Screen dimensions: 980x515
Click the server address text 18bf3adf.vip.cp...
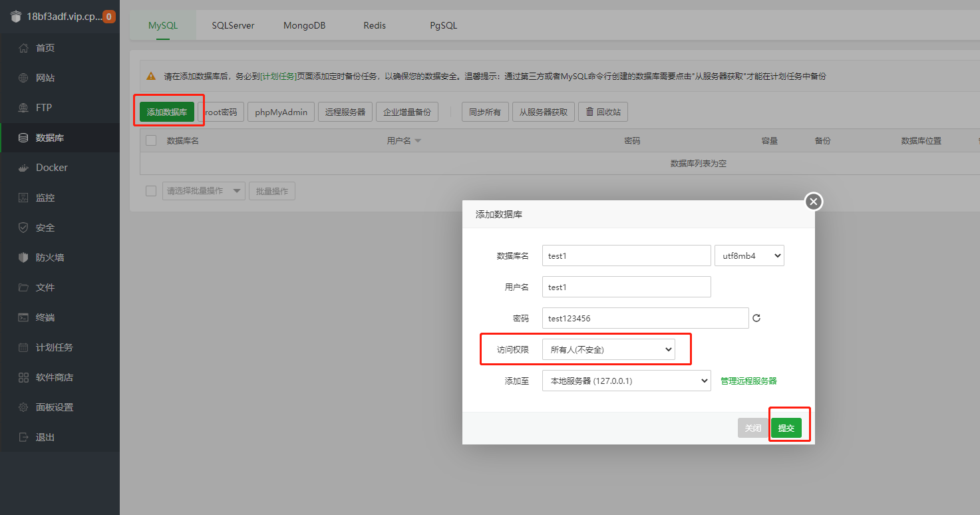pyautogui.click(x=65, y=17)
